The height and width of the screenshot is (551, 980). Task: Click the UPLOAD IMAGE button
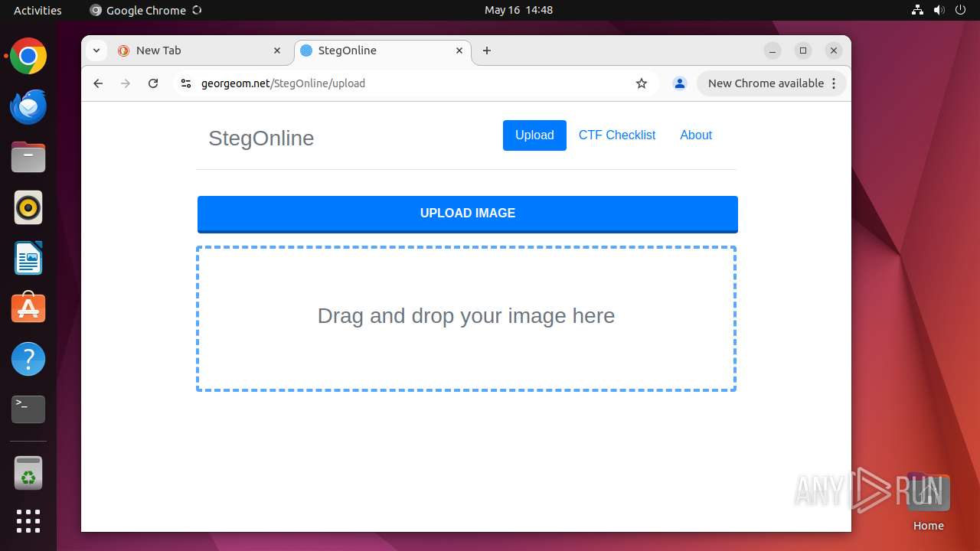point(468,214)
